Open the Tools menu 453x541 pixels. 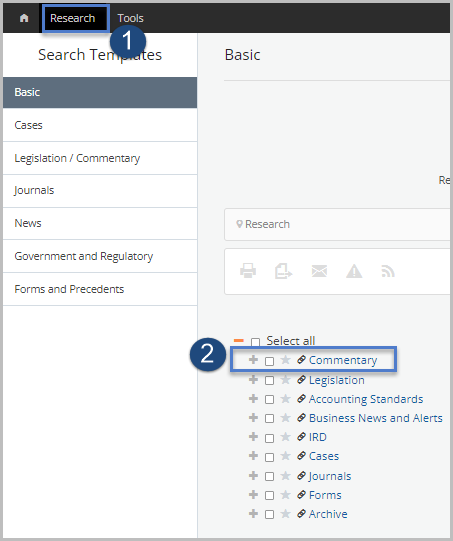[x=130, y=18]
